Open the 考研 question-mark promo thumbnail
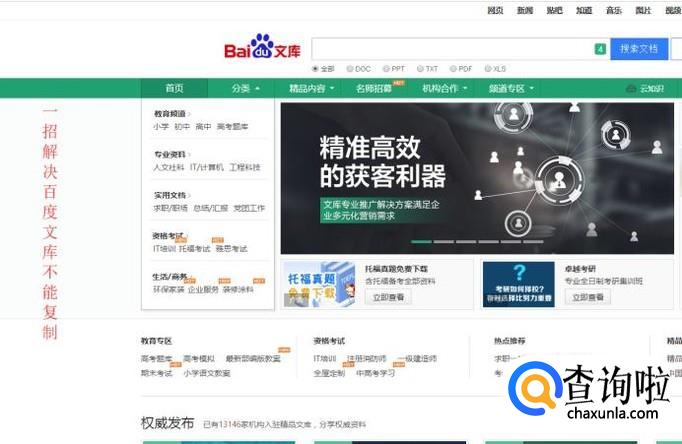 pos(518,284)
